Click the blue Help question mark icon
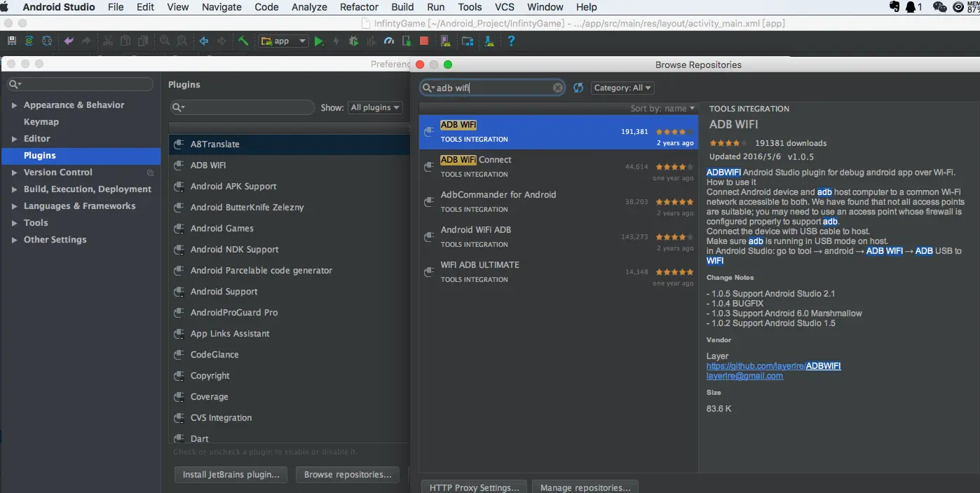Viewport: 980px width, 493px height. pos(511,41)
